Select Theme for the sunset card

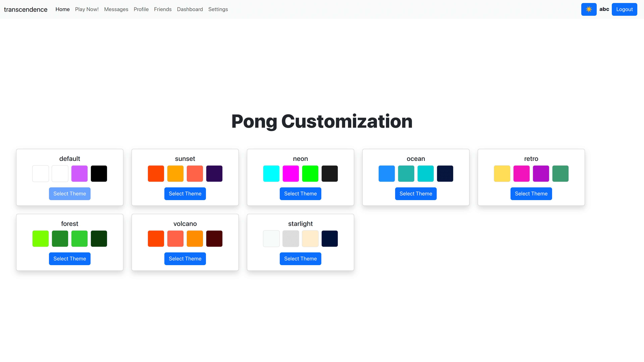pyautogui.click(x=185, y=194)
